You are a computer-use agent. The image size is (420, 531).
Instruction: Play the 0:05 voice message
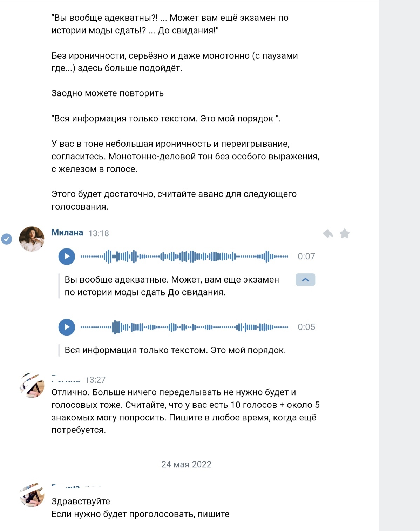click(67, 327)
